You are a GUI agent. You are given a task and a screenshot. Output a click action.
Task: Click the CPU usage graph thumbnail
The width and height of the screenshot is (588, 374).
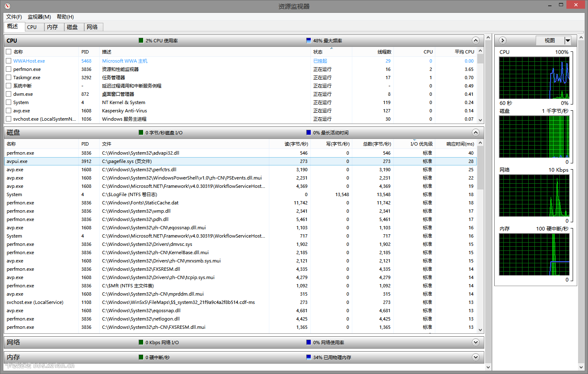[534, 78]
